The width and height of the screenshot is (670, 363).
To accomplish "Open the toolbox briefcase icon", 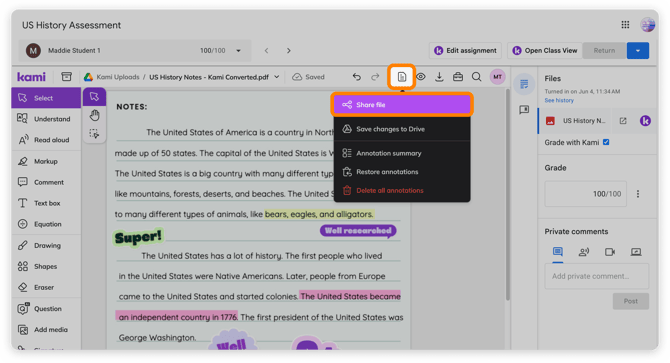I will pos(458,77).
